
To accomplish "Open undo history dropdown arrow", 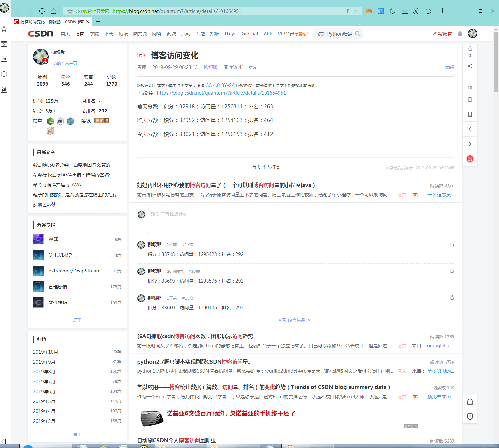I will pos(434,11).
